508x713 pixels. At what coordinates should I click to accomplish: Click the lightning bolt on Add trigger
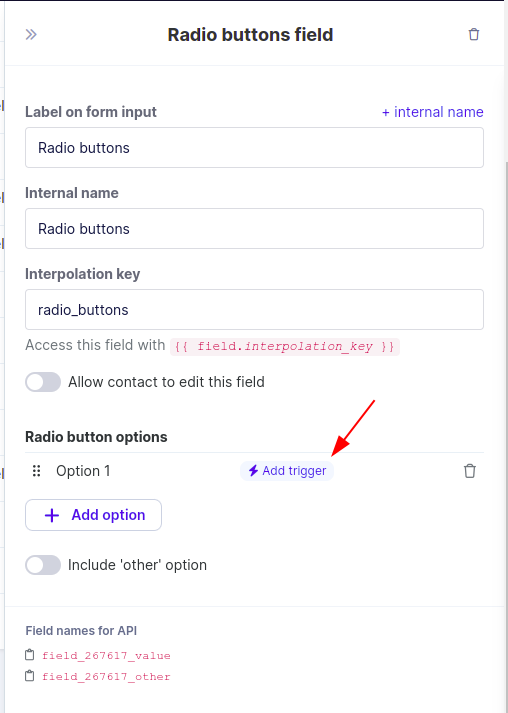click(x=253, y=471)
